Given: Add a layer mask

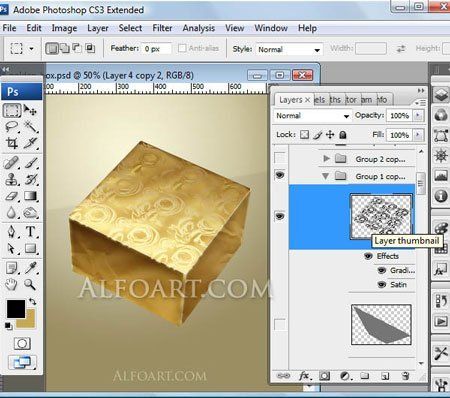Looking at the screenshot, I should point(324,376).
